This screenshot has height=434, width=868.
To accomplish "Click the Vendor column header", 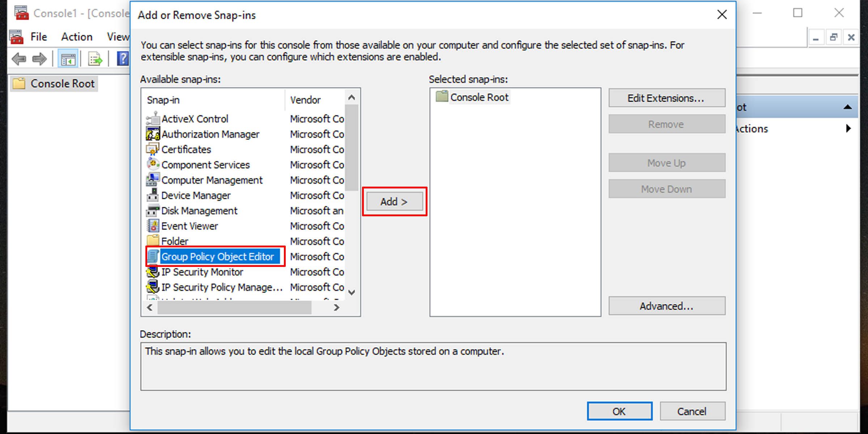I will tap(305, 100).
